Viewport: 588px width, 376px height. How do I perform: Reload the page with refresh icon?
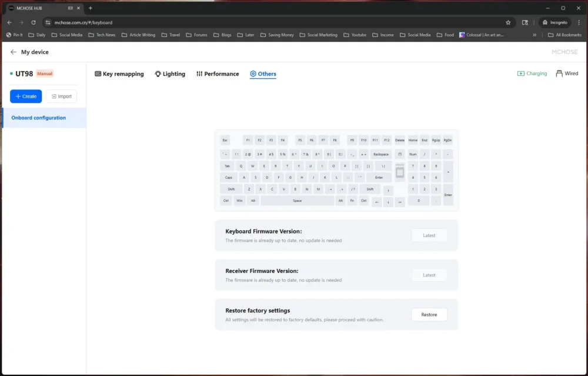34,22
